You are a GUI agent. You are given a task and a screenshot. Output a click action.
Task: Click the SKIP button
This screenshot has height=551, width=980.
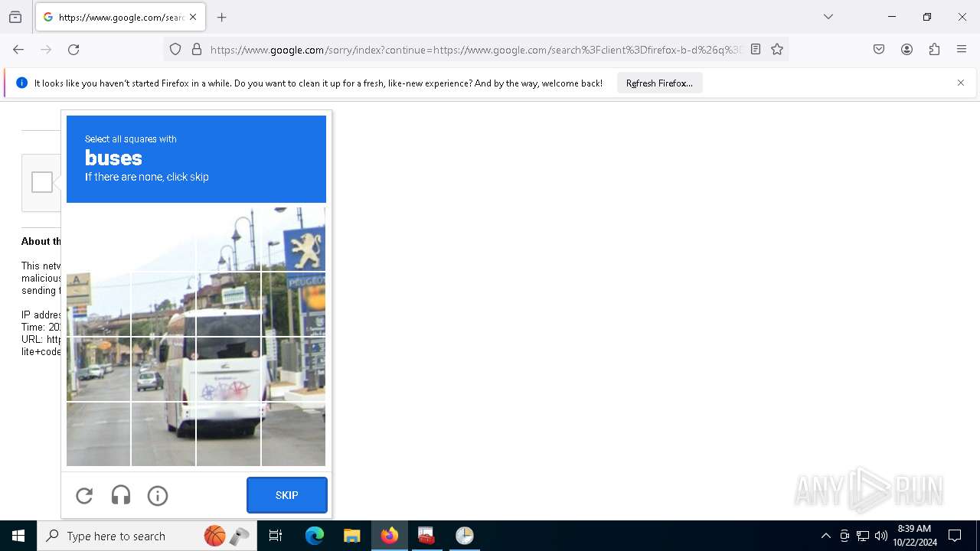coord(287,495)
